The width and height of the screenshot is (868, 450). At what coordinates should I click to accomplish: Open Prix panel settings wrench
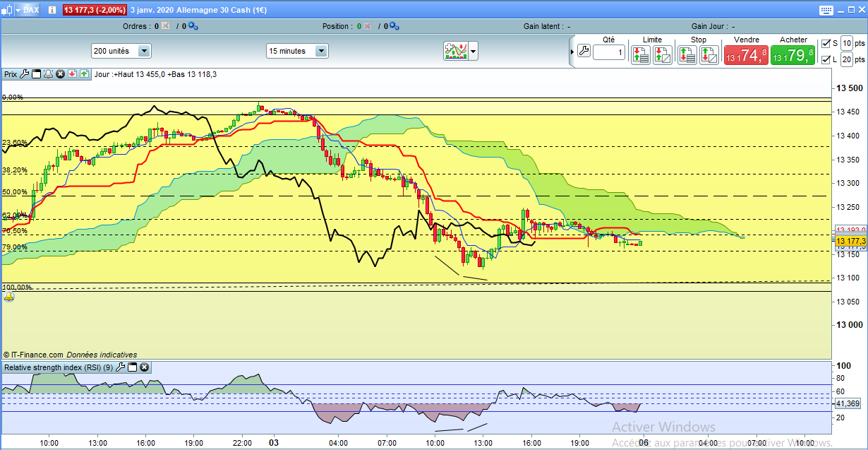click(x=25, y=73)
